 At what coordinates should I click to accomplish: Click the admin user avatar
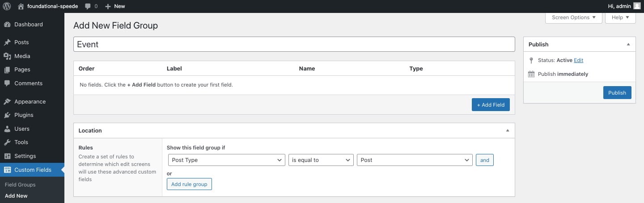637,6
